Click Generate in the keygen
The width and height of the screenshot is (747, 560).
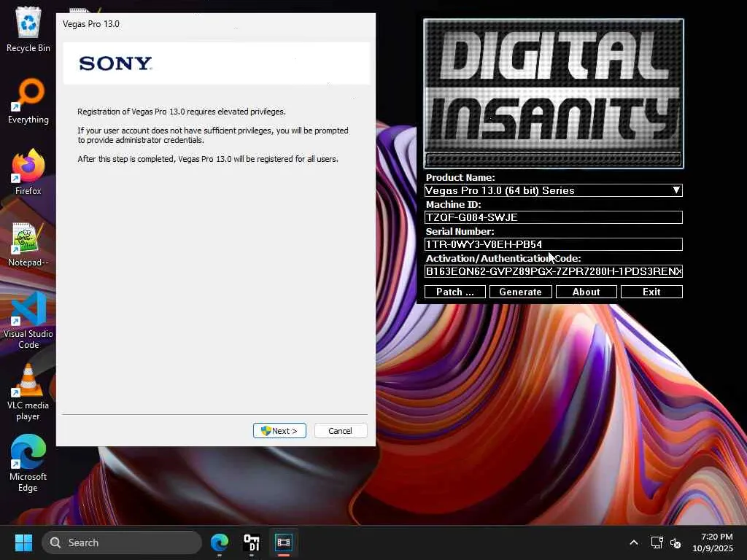point(521,292)
